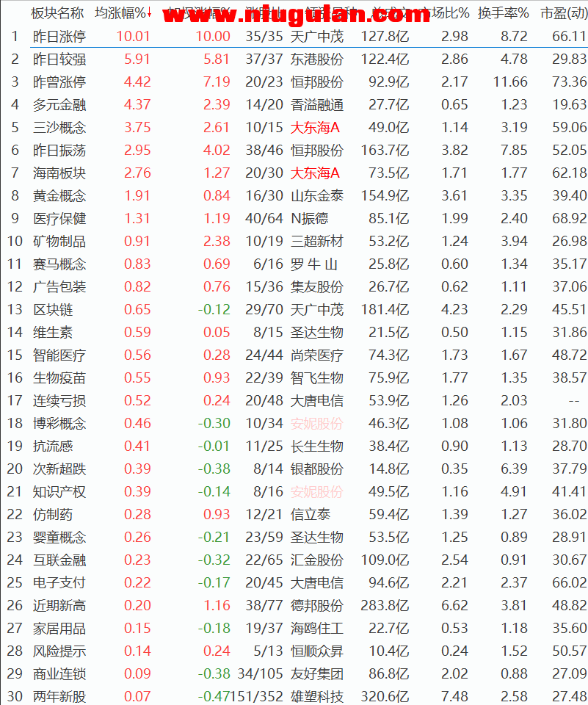
Task: Open the 区块链 sector
Action: 53,310
